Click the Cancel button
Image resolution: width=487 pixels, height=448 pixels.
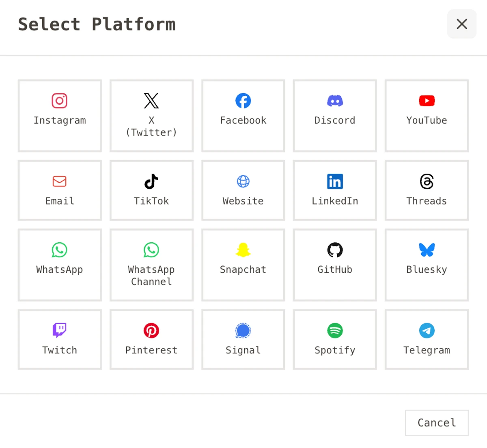[437, 423]
